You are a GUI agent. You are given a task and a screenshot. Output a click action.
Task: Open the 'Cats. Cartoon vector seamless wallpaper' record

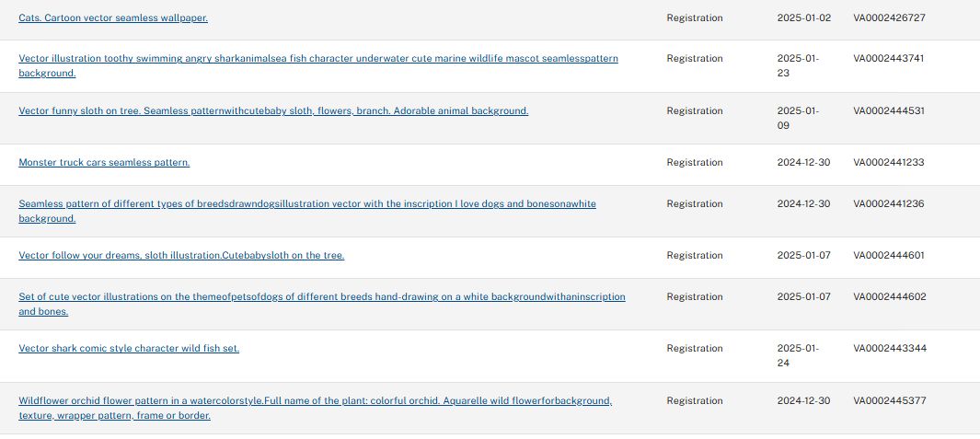coord(113,17)
